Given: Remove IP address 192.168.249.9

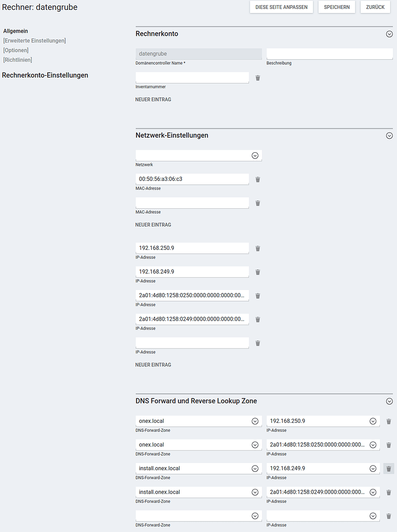Looking at the screenshot, I should pos(257,272).
